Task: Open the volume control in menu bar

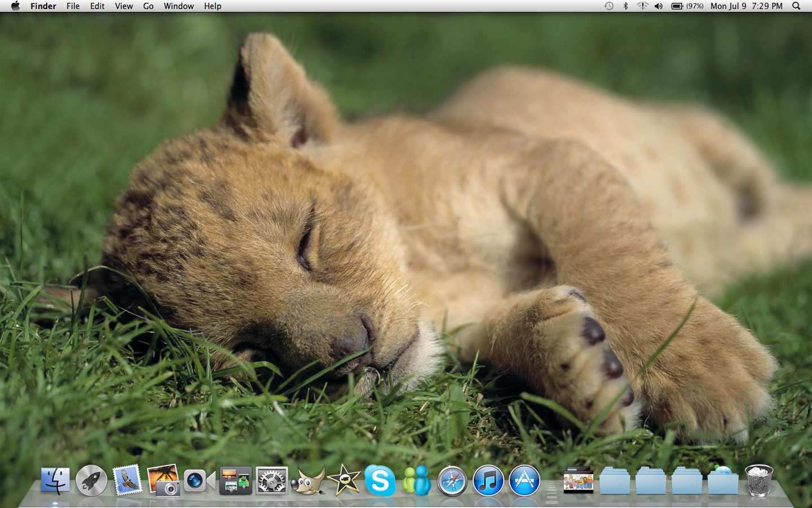Action: coord(659,6)
